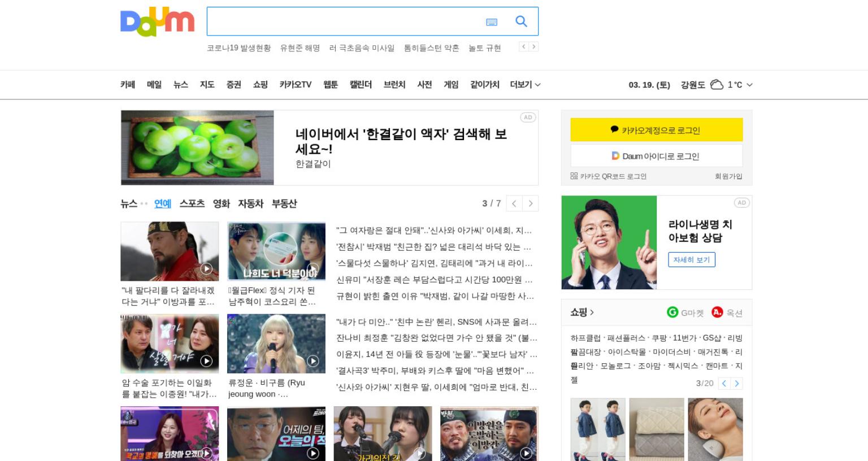Open the 뉴스 menu item in top navigation
868x461 pixels.
(x=181, y=85)
